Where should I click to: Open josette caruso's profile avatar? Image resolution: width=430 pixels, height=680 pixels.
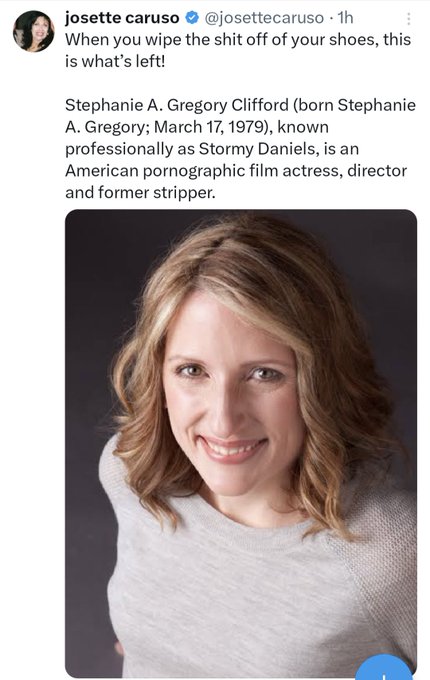pos(33,31)
